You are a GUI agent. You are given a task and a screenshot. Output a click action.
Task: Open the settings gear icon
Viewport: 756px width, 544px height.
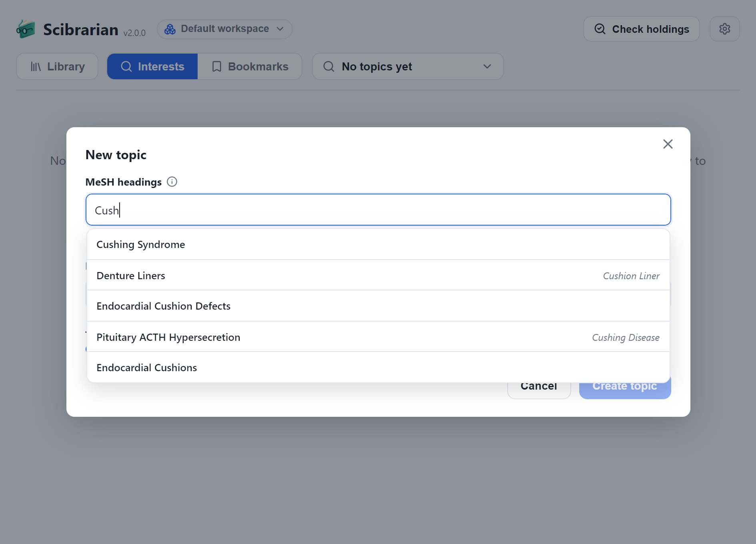click(724, 29)
